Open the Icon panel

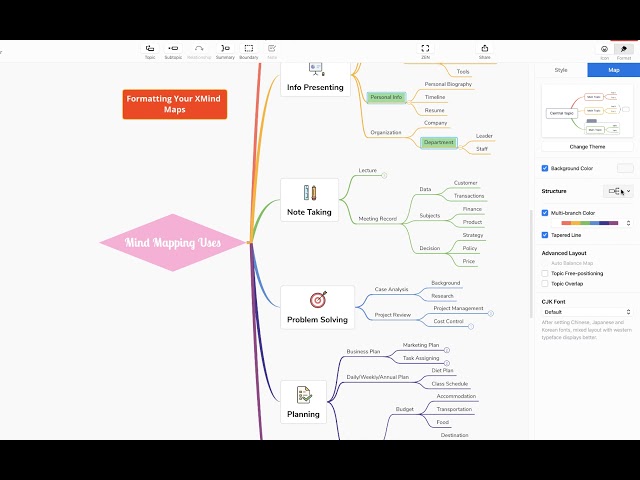pyautogui.click(x=604, y=52)
